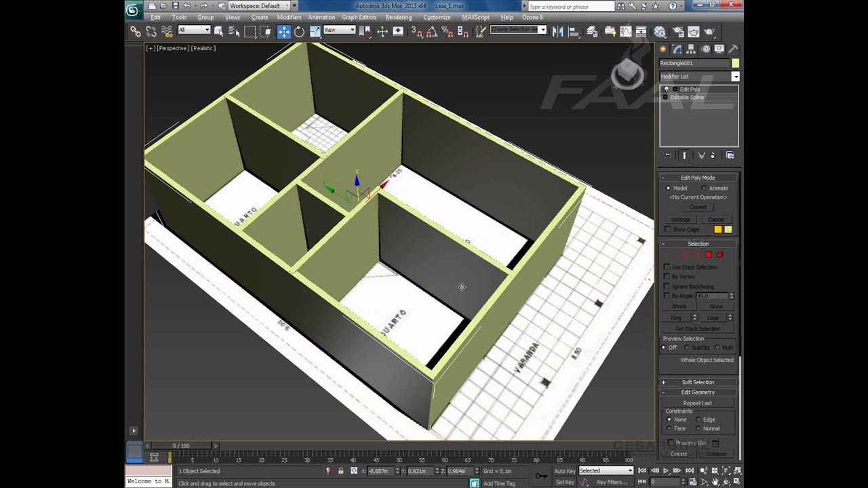The image size is (868, 488).
Task: Click the object color swatch beside Rectangle001
Action: click(x=735, y=63)
